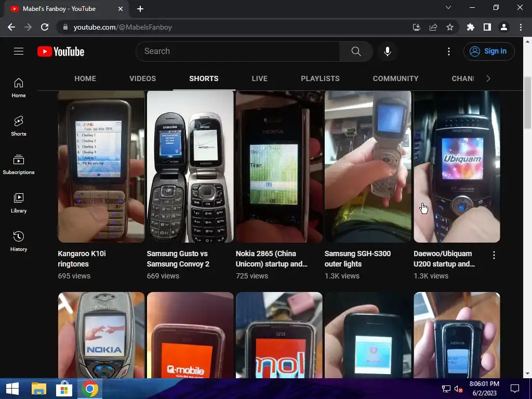
Task: Play the Kangaroo K10i short thumbnail
Action: 101,167
